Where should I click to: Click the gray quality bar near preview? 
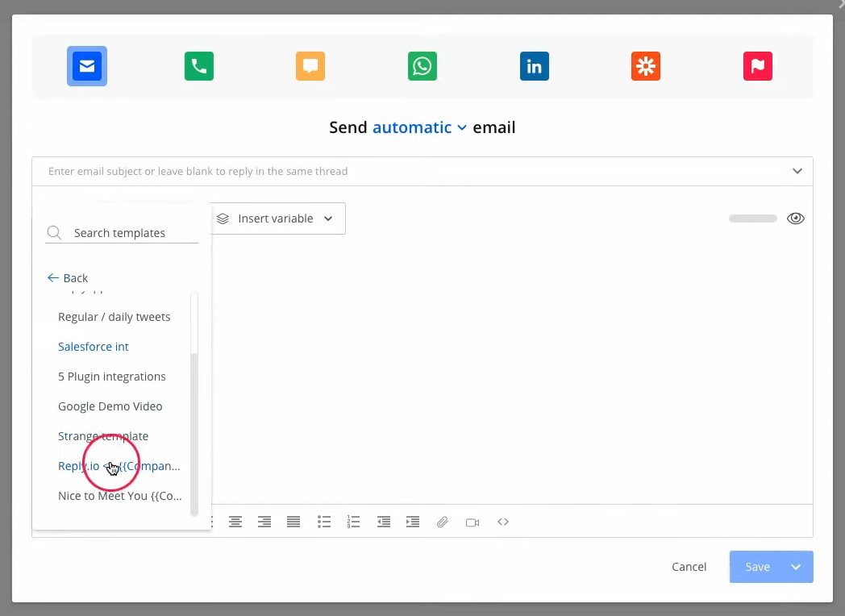(753, 219)
